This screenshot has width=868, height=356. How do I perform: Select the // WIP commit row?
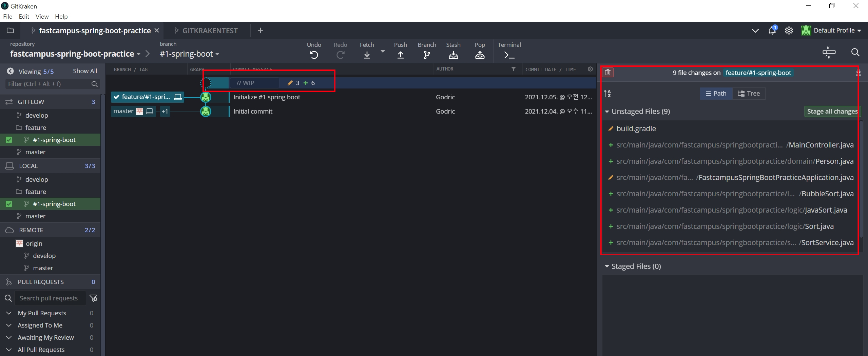pos(351,83)
